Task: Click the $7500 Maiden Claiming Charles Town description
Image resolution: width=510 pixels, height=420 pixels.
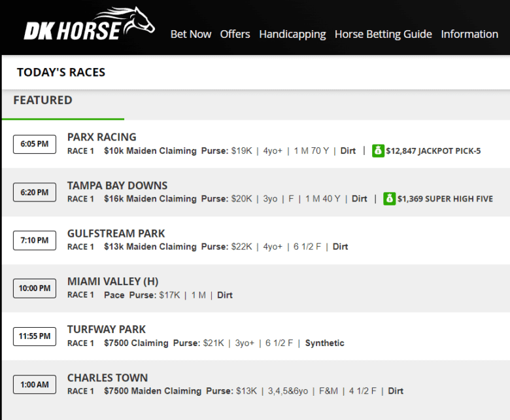Action: click(152, 391)
